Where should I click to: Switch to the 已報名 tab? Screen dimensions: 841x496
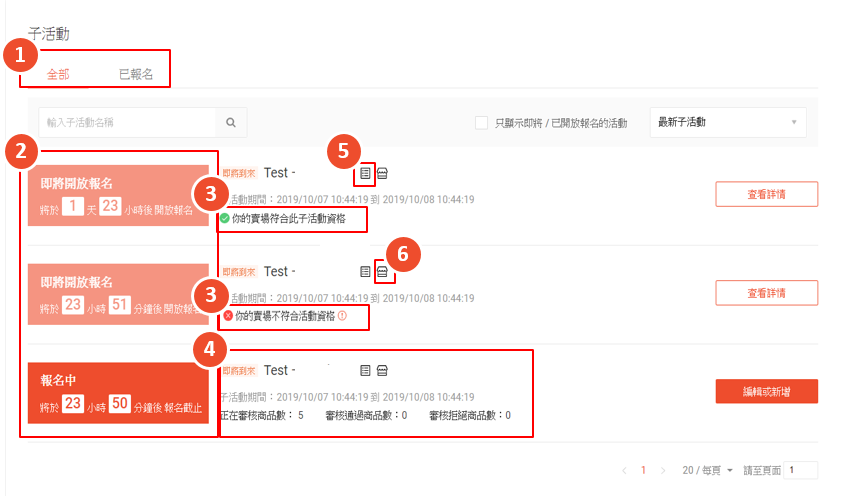click(x=136, y=75)
